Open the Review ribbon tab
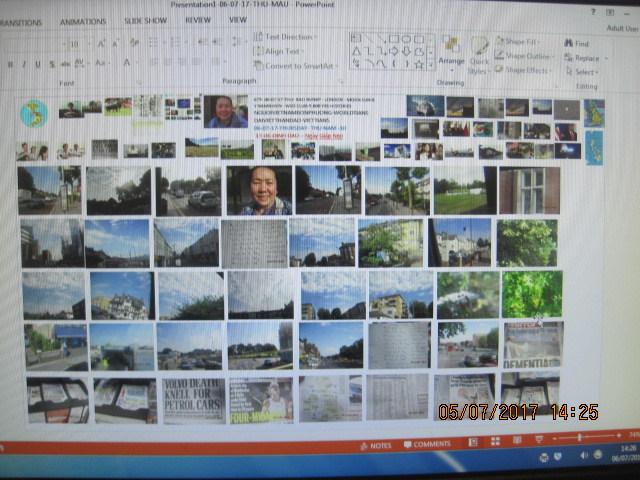Viewport: 640px width, 480px height. (x=198, y=20)
